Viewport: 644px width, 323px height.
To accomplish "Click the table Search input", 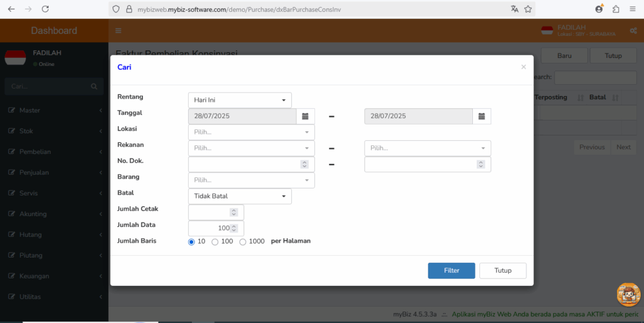I will 596,77.
